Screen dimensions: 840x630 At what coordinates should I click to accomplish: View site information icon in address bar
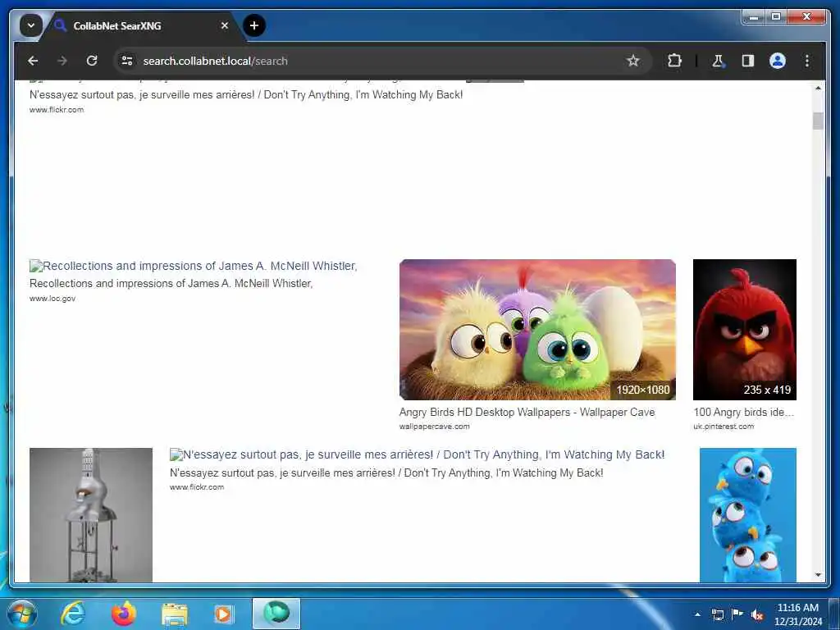click(x=127, y=61)
